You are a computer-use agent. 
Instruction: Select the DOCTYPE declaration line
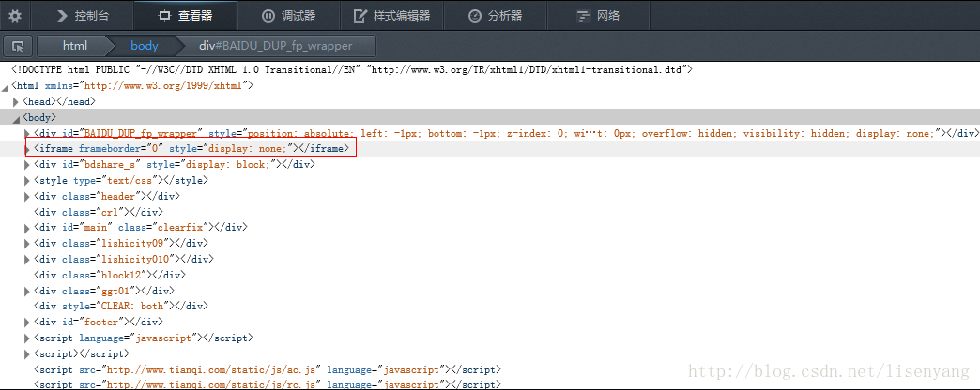(352, 70)
